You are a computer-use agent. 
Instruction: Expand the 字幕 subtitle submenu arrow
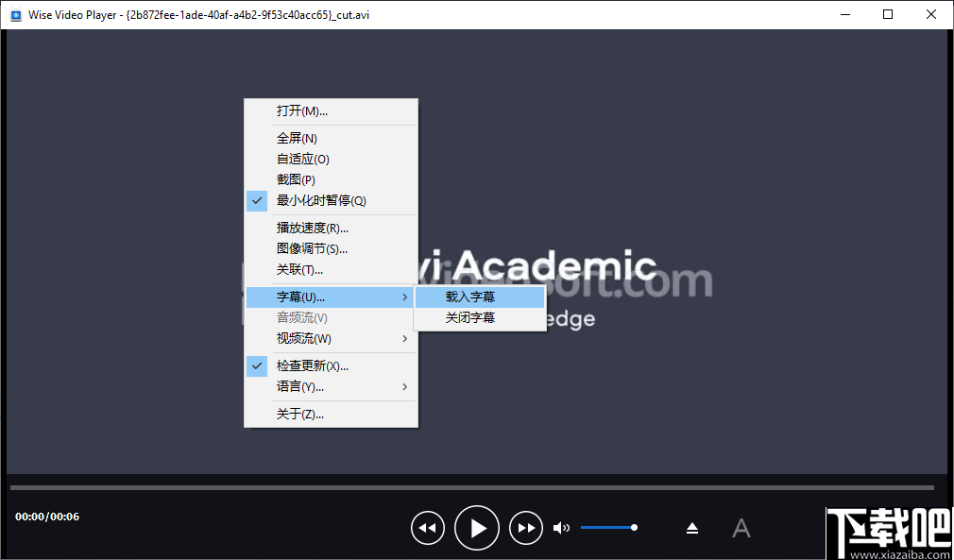(x=406, y=297)
